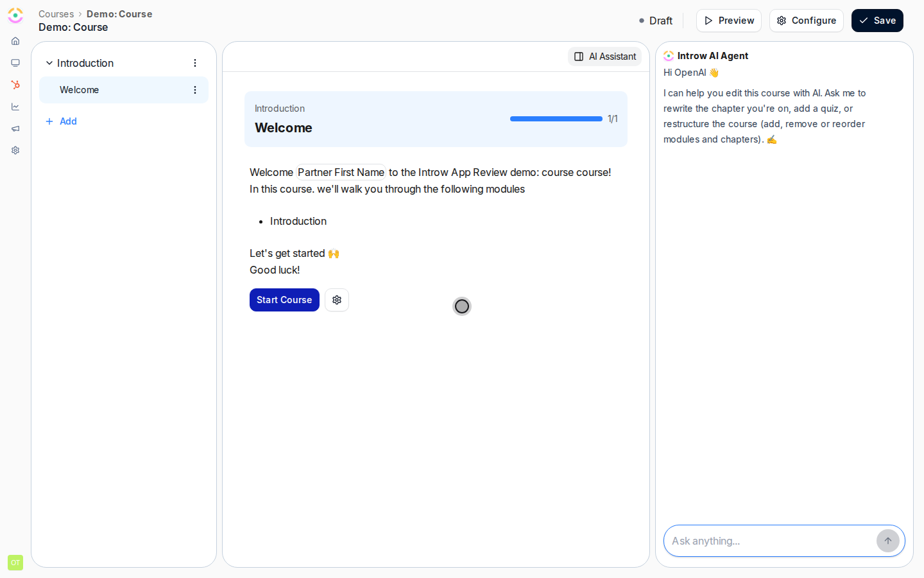Open Configure settings

tap(807, 21)
